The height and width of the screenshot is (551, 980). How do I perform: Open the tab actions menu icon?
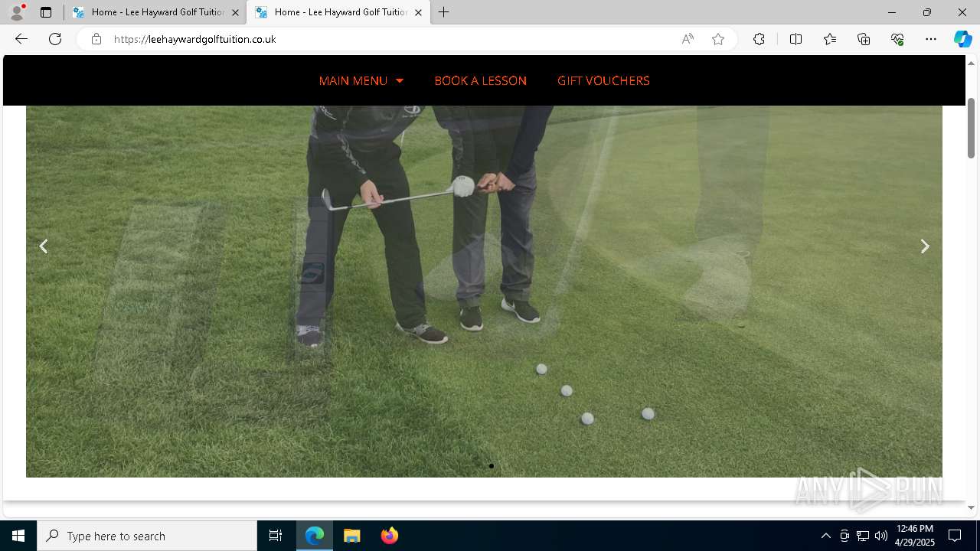coord(46,12)
